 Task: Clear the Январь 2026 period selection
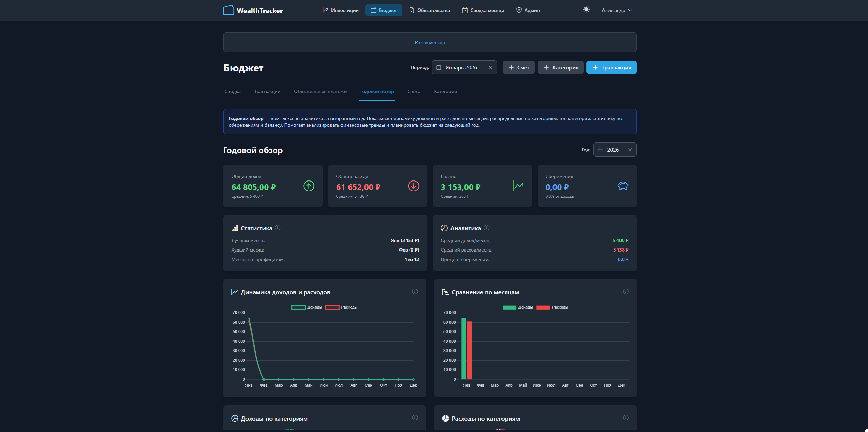pyautogui.click(x=490, y=67)
